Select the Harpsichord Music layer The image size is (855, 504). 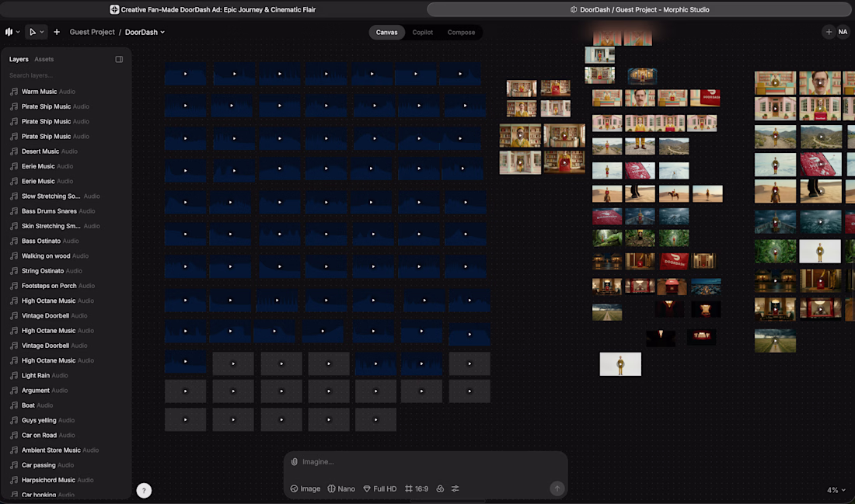[x=65, y=480]
